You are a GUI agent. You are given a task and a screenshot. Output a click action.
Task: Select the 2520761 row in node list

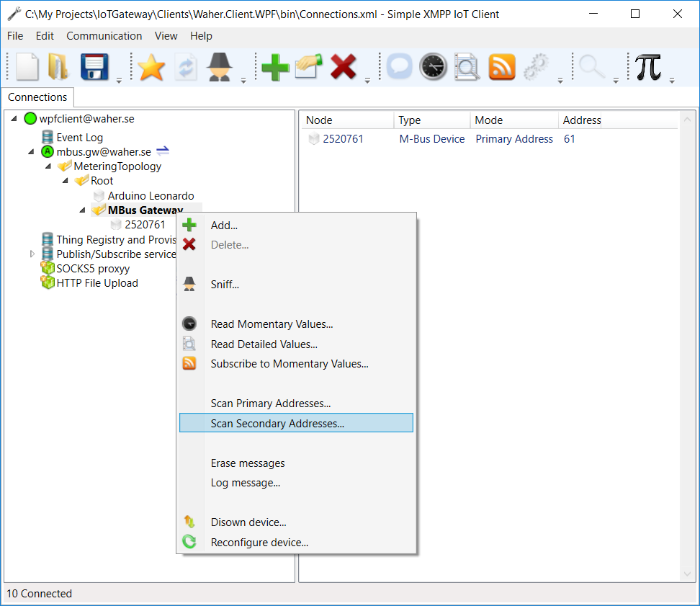[343, 139]
